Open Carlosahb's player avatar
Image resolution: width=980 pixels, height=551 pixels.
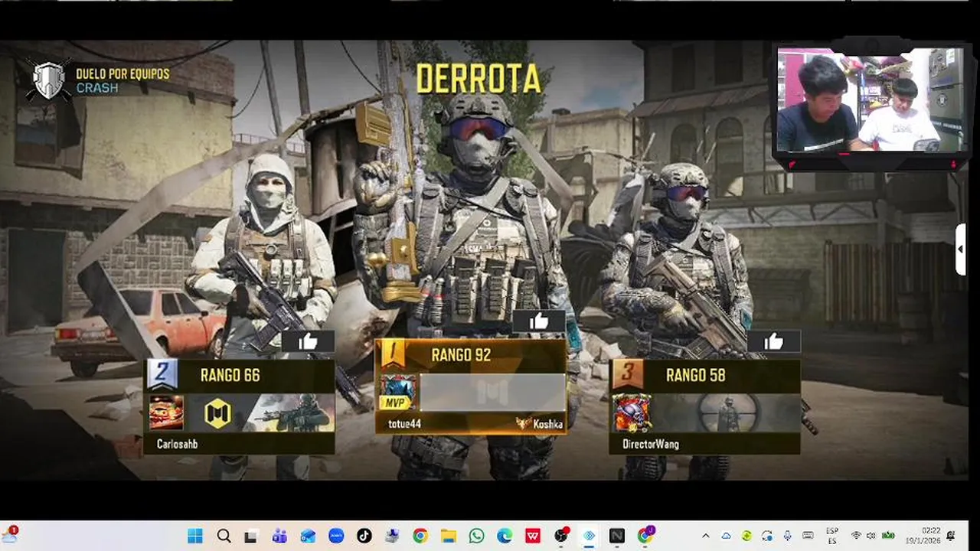coord(166,413)
